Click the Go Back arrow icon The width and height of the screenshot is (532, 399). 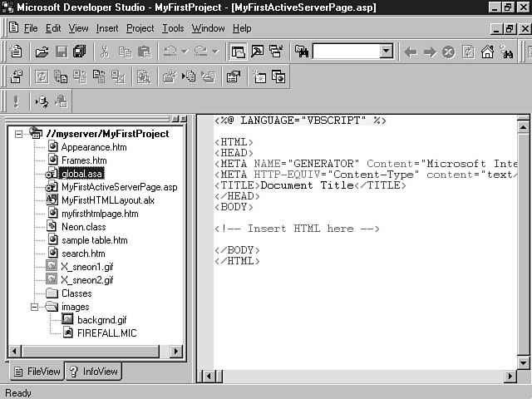coord(410,52)
